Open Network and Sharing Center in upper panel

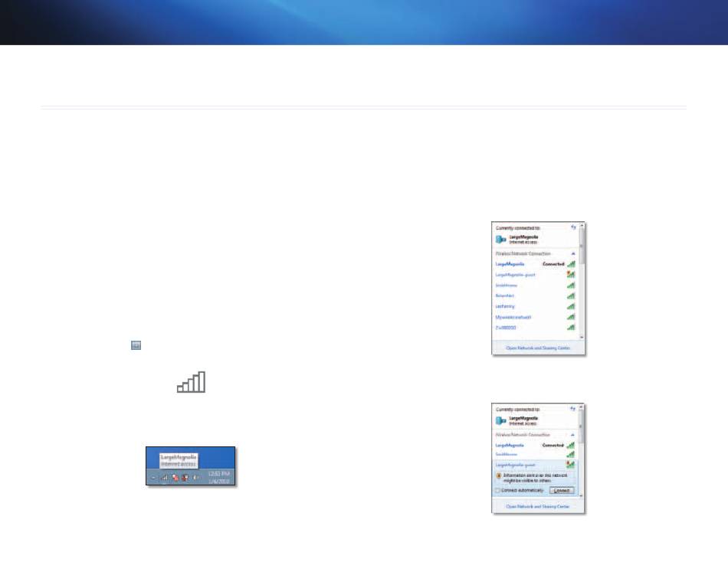537,348
